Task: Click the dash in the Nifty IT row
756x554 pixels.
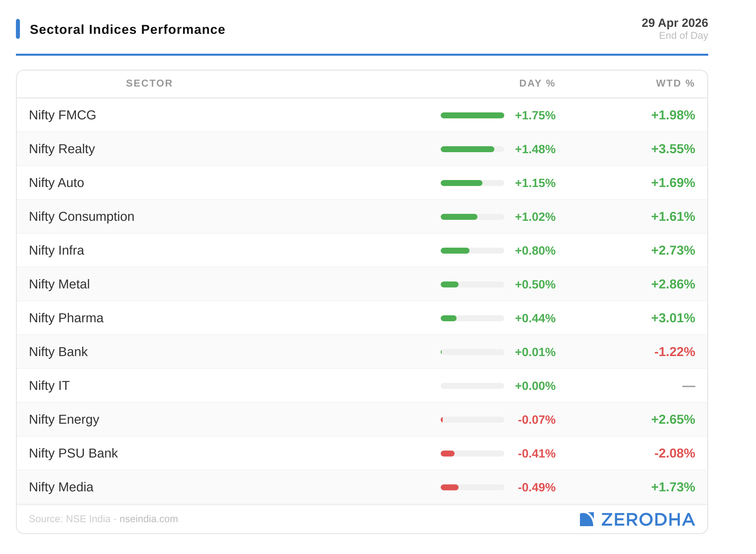Action: (688, 386)
